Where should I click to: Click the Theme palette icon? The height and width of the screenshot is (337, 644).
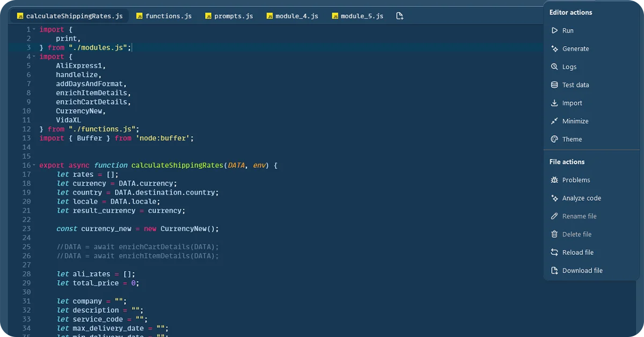tap(554, 139)
